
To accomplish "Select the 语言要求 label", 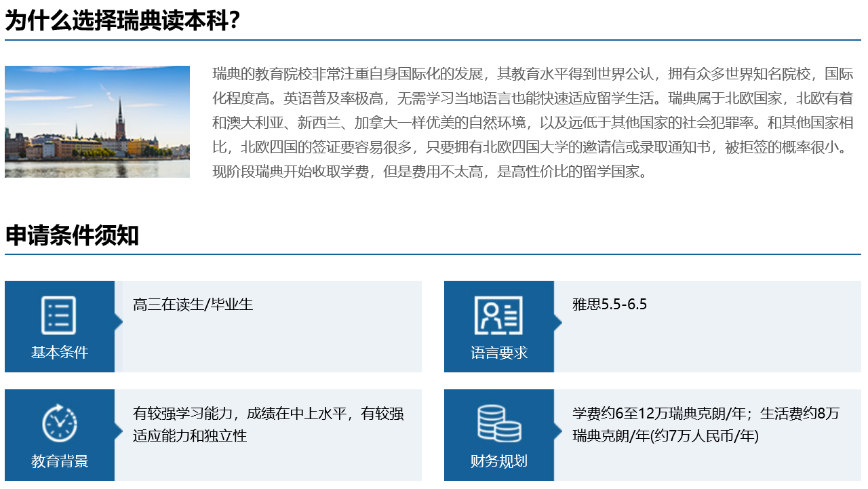I will 498,353.
